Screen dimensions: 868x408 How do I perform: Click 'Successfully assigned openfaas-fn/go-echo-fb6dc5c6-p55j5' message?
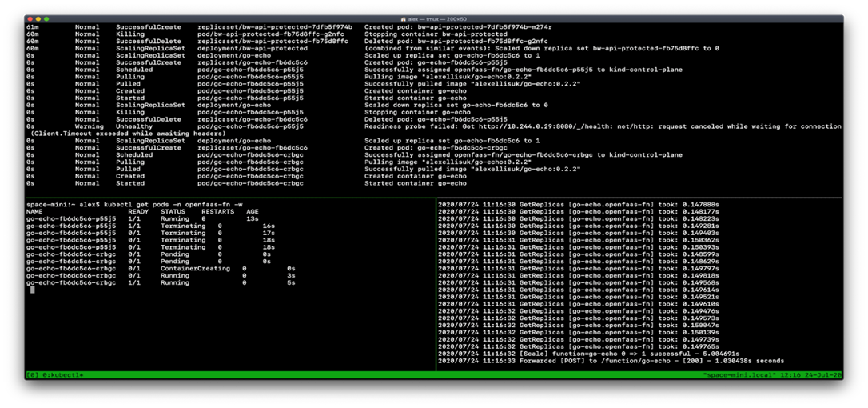(x=524, y=70)
